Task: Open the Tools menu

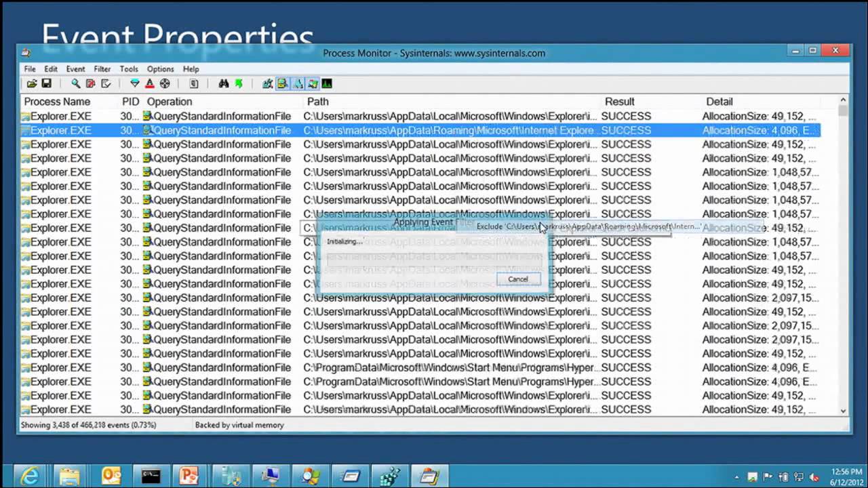Action: tap(129, 69)
